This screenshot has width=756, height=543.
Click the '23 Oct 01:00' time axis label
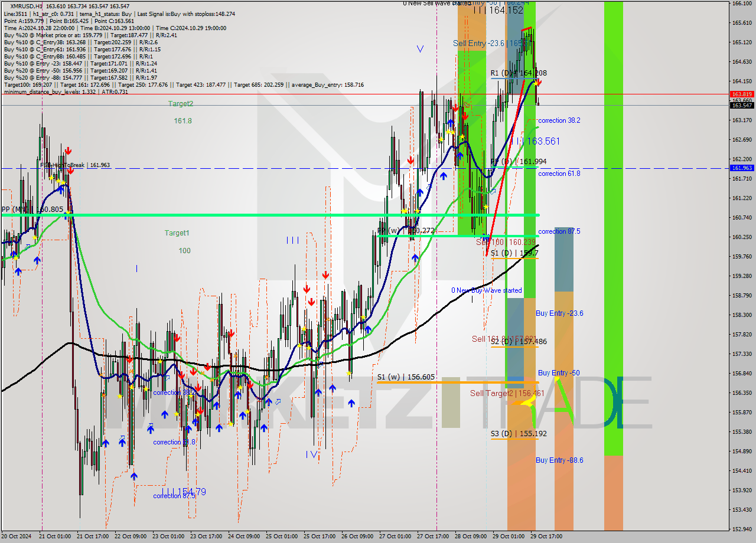pyautogui.click(x=168, y=537)
